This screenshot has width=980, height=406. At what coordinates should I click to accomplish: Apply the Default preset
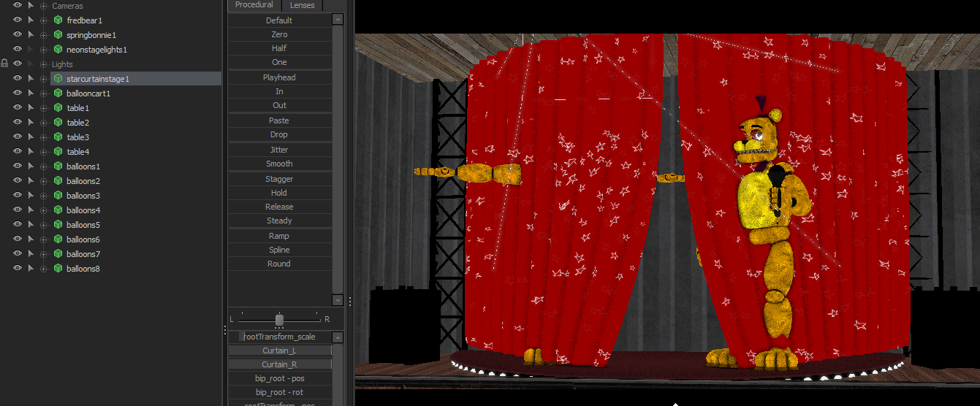pos(279,20)
